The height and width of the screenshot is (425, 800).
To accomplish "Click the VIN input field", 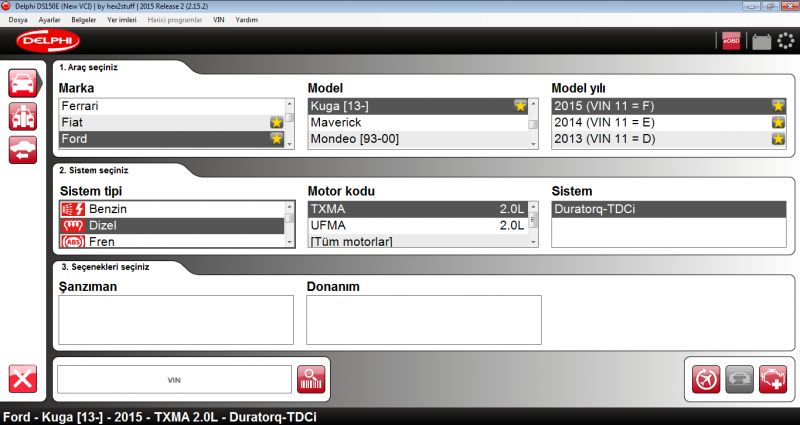I will tap(174, 380).
